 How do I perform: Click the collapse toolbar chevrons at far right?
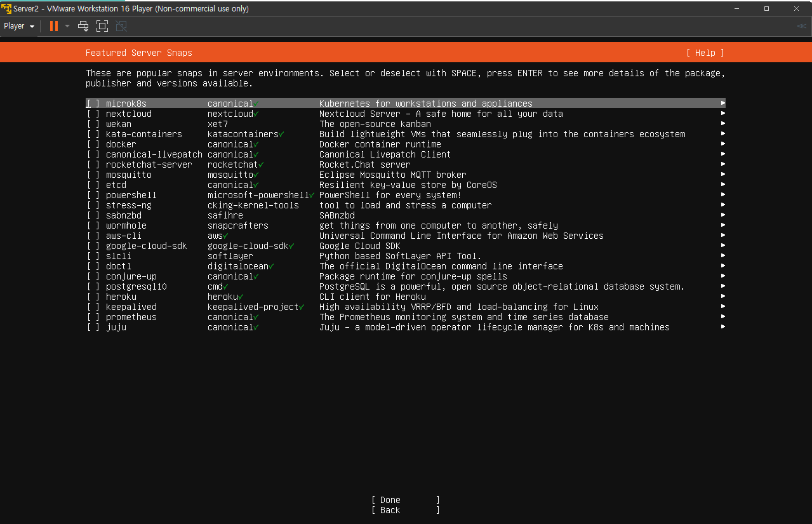pyautogui.click(x=801, y=26)
